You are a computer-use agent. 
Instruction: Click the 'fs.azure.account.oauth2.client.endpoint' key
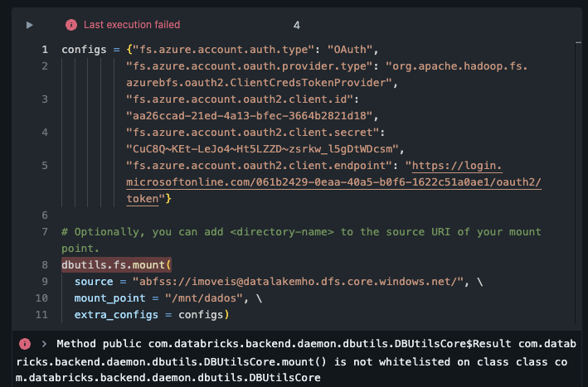259,165
